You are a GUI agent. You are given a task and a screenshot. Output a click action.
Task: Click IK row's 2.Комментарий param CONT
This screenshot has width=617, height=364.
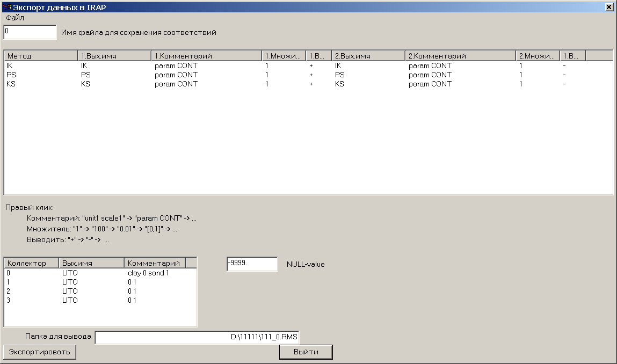(x=430, y=65)
